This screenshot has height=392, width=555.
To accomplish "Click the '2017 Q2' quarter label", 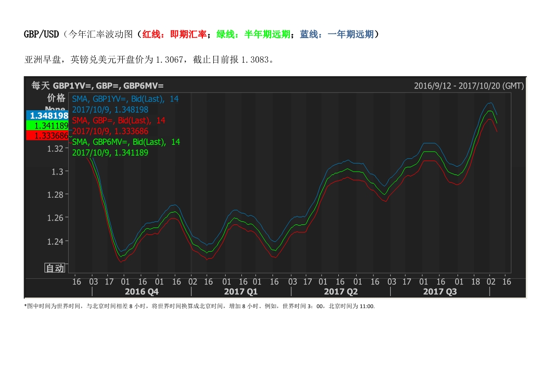I will pyautogui.click(x=341, y=292).
